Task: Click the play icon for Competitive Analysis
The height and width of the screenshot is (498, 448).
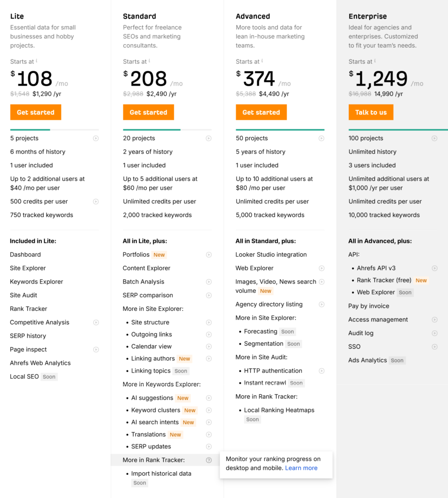Action: pyautogui.click(x=96, y=322)
